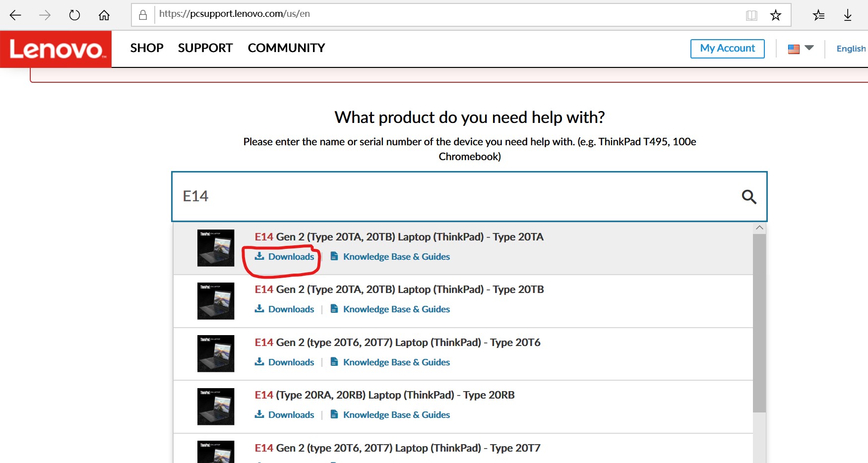Open the English language selector
868x463 pixels.
pos(851,49)
